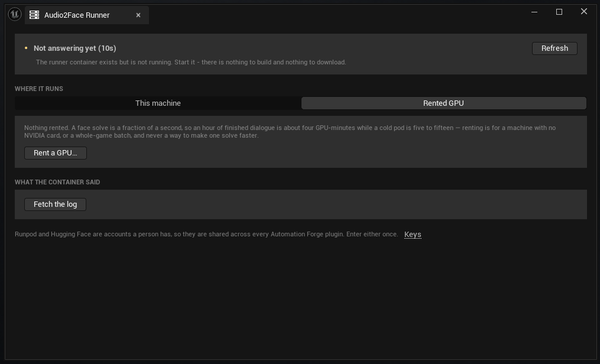Switch to This machine mode

(x=158, y=103)
